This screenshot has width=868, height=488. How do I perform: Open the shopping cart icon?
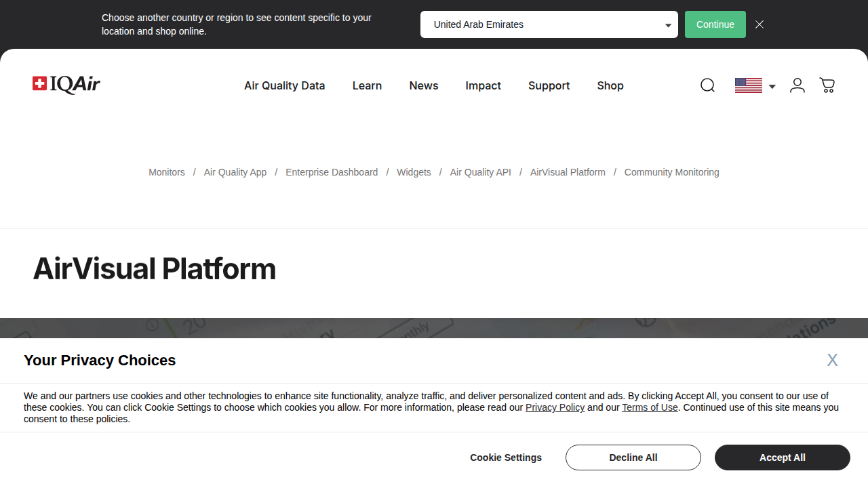(827, 85)
